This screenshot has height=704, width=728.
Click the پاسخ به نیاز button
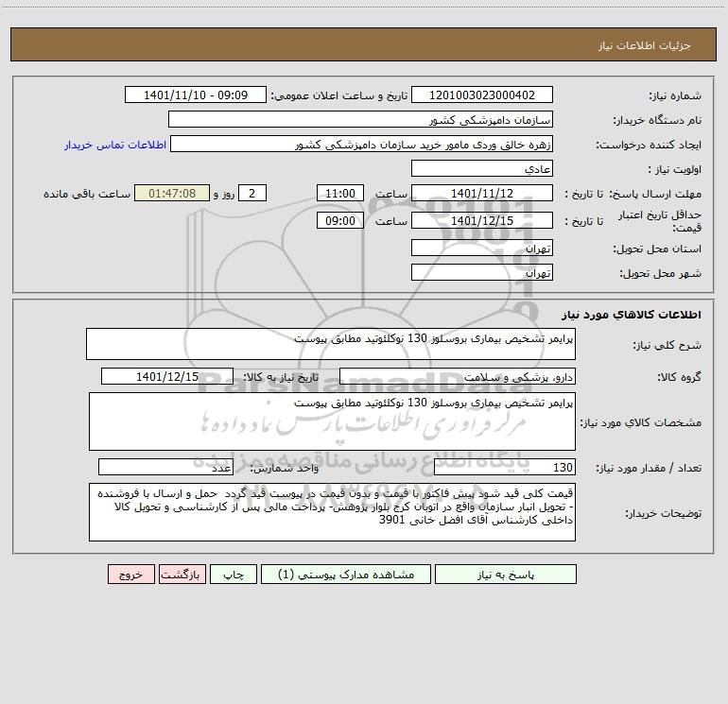coord(505,574)
